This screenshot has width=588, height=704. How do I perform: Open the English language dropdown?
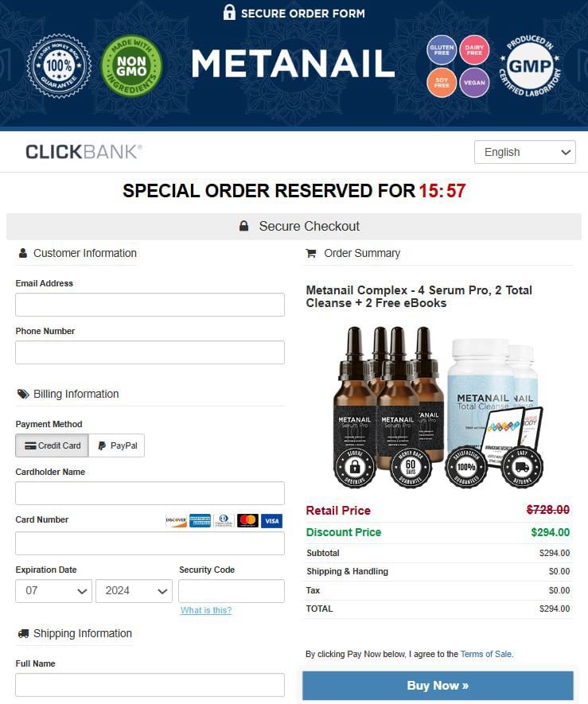point(524,151)
